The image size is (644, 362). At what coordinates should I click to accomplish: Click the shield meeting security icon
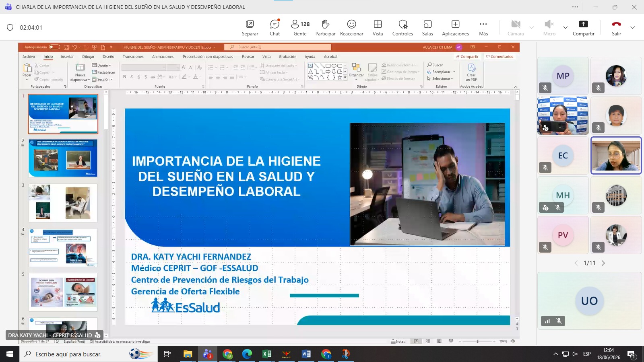coord(10,27)
